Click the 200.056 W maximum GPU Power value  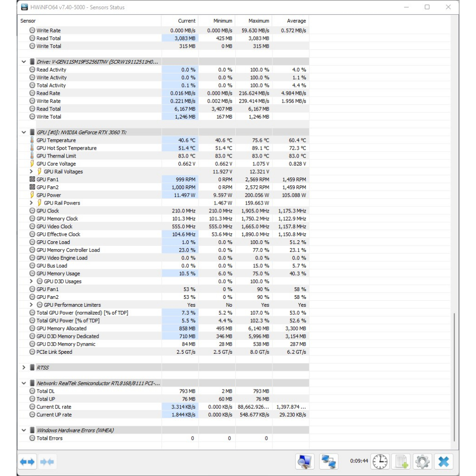257,195
